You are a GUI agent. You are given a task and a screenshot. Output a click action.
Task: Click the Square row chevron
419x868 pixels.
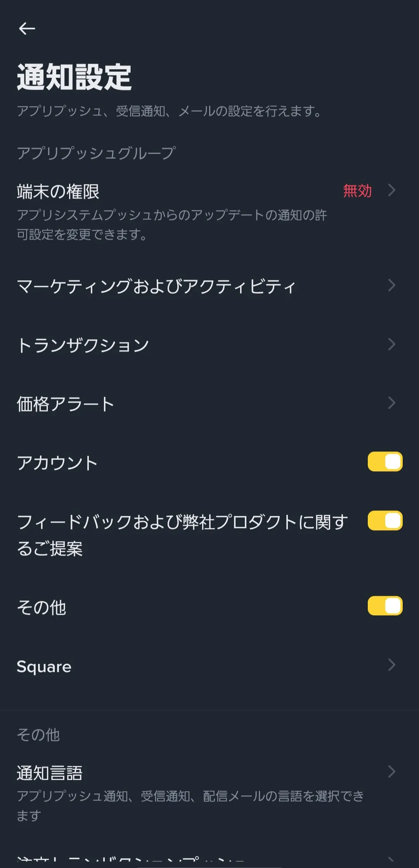tap(392, 665)
